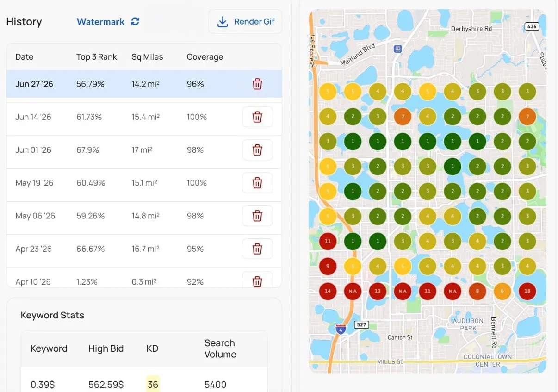This screenshot has width=558, height=392.
Task: Click the 5400 search volume value
Action: tap(215, 384)
